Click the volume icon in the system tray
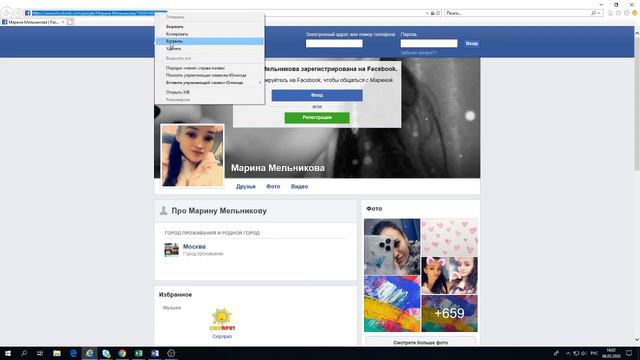The image size is (640, 360). [x=583, y=353]
